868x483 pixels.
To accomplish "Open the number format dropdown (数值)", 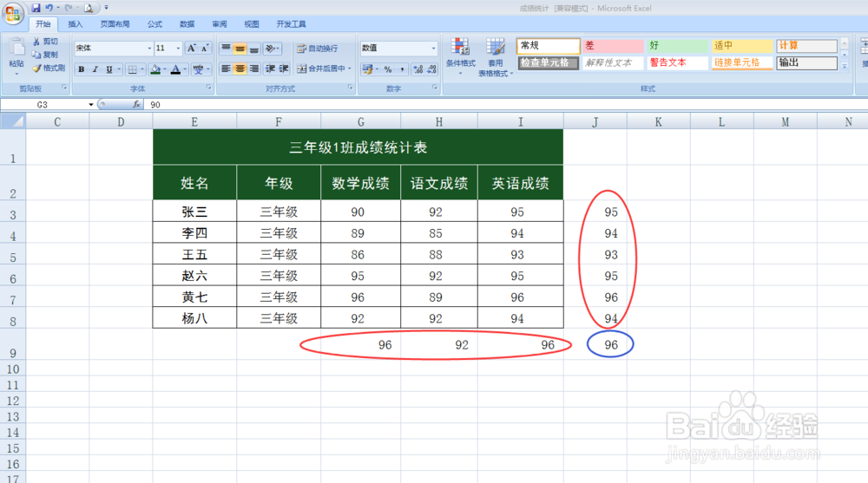I will [433, 49].
